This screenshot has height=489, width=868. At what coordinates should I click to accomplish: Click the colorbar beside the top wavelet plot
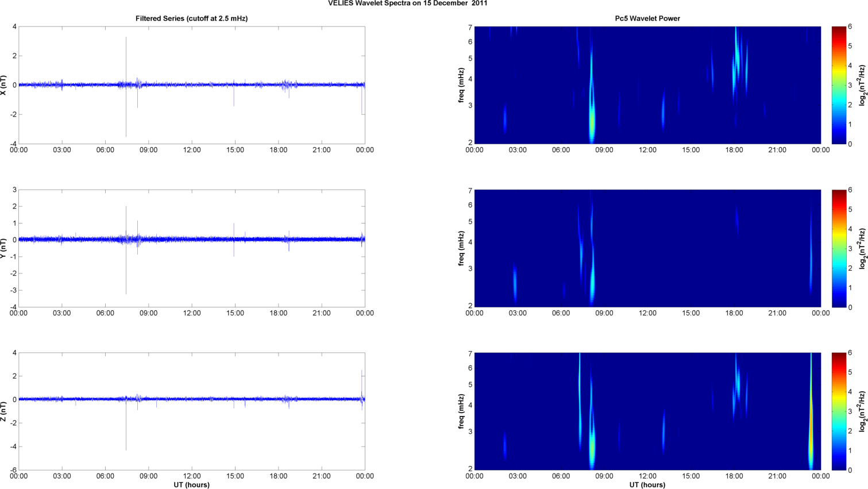839,85
